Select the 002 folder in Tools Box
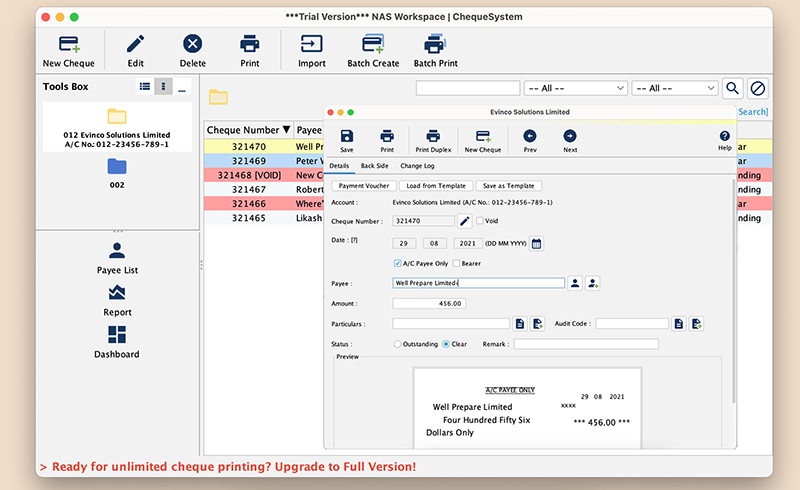Image resolution: width=800 pixels, height=490 pixels. (117, 174)
